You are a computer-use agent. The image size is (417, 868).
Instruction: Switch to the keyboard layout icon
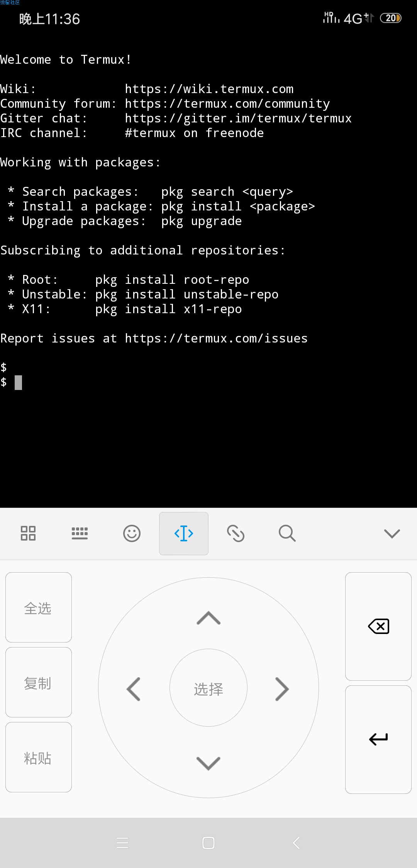pyautogui.click(x=80, y=533)
